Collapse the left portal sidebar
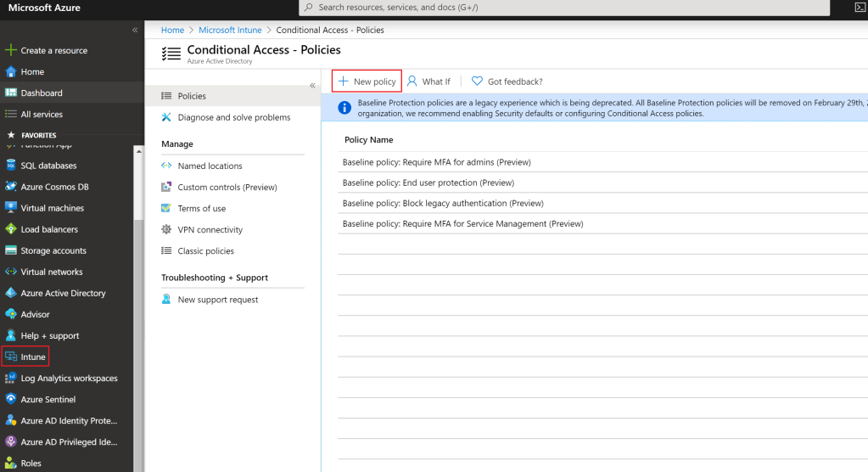The height and width of the screenshot is (472, 868). point(135,30)
